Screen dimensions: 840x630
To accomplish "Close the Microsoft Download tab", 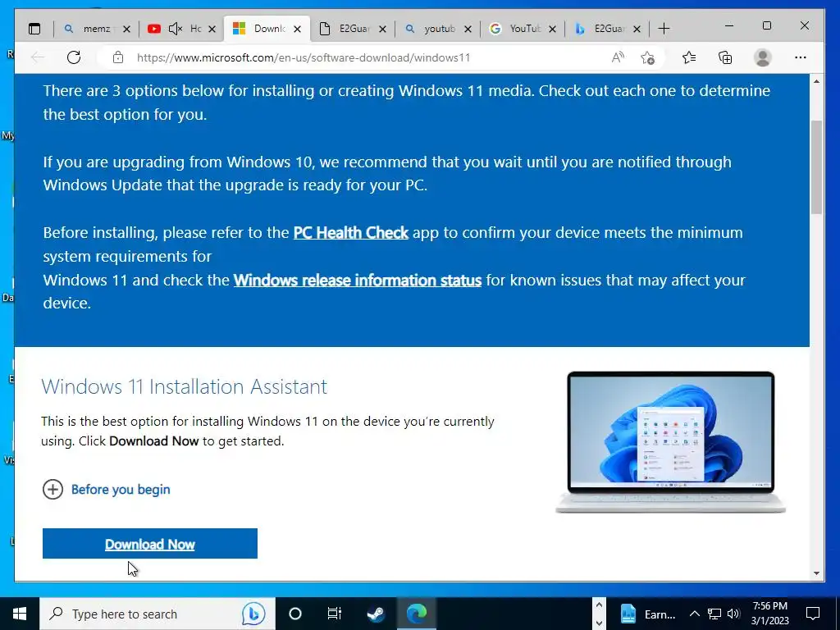I will 297,29.
